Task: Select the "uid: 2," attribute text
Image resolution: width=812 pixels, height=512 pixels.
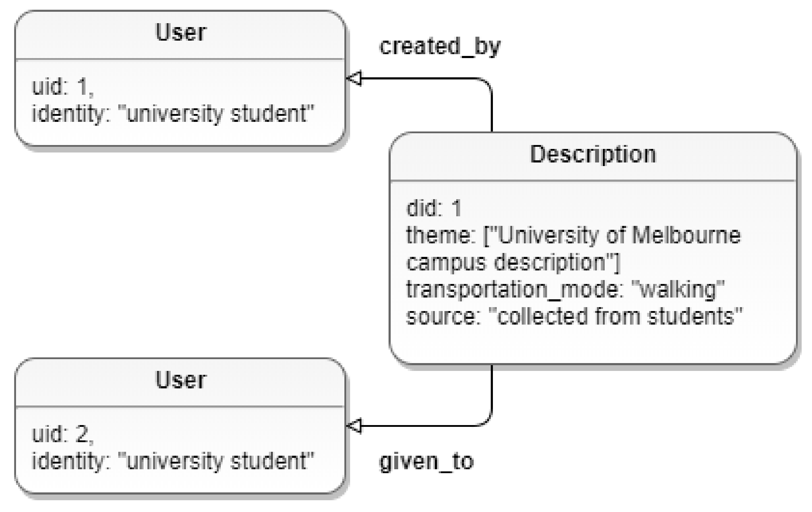Action: (63, 434)
